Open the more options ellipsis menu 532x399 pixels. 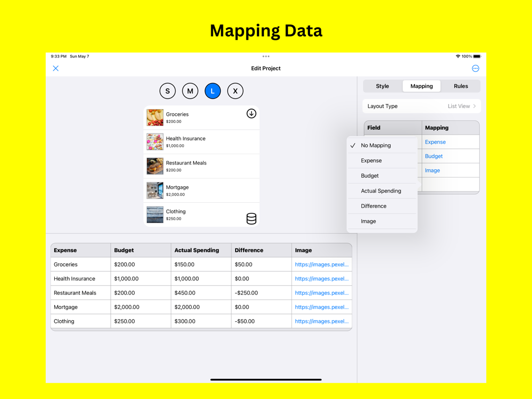[x=475, y=68]
